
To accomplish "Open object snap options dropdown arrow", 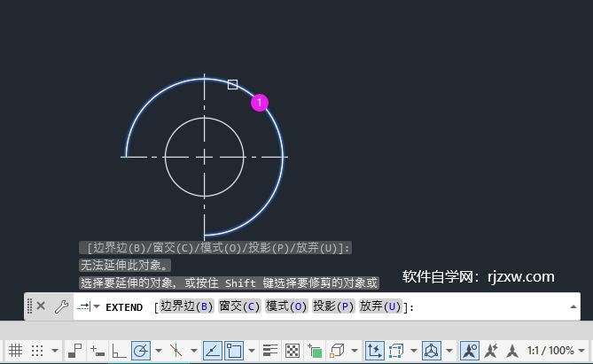I will [x=252, y=351].
